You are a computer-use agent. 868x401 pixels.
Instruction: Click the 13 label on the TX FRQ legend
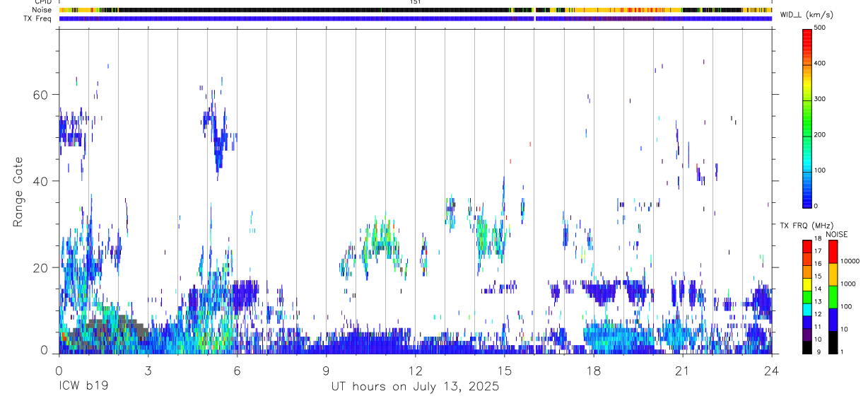[x=817, y=301]
